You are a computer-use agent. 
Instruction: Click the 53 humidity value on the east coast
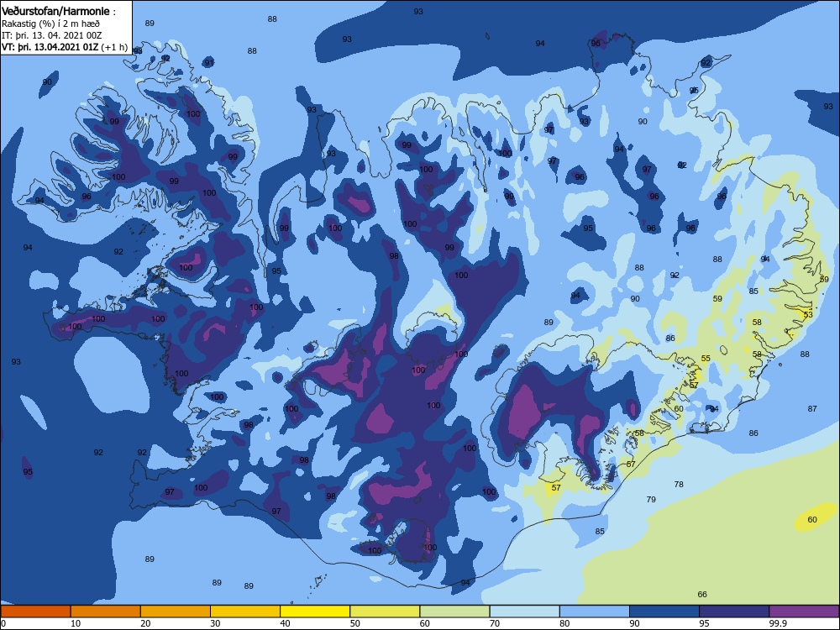pos(808,314)
